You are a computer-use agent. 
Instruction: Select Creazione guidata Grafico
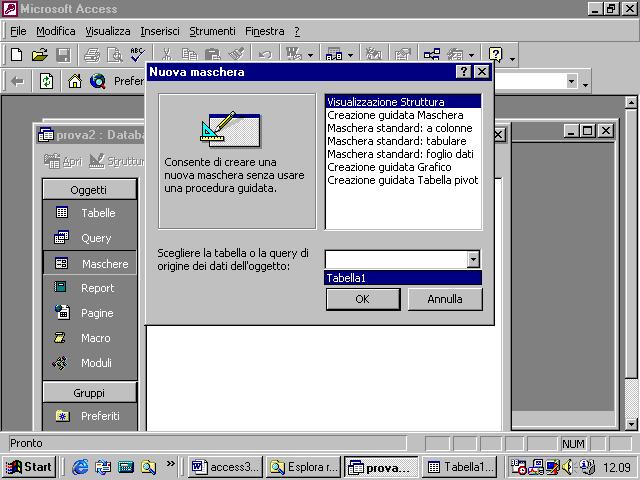click(403, 167)
